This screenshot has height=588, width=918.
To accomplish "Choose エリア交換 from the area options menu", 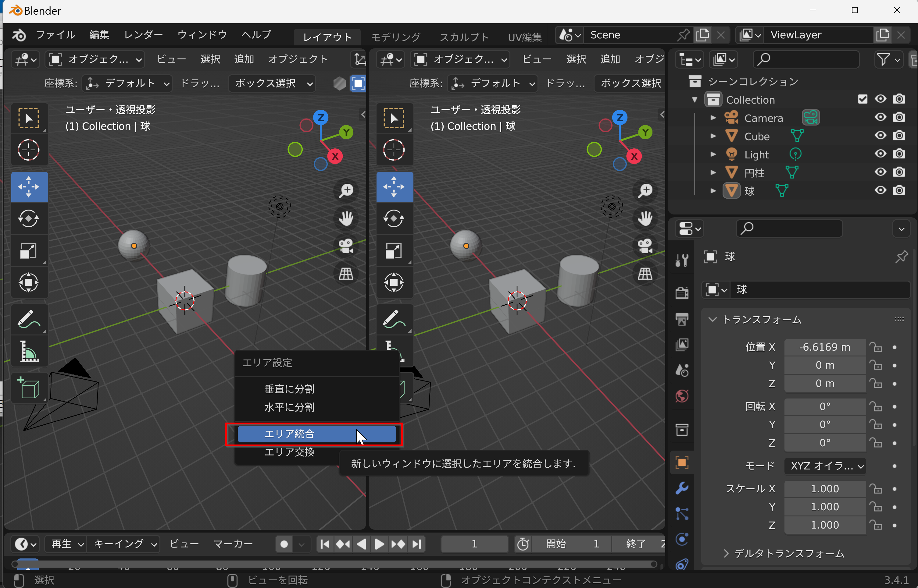I will pyautogui.click(x=289, y=452).
